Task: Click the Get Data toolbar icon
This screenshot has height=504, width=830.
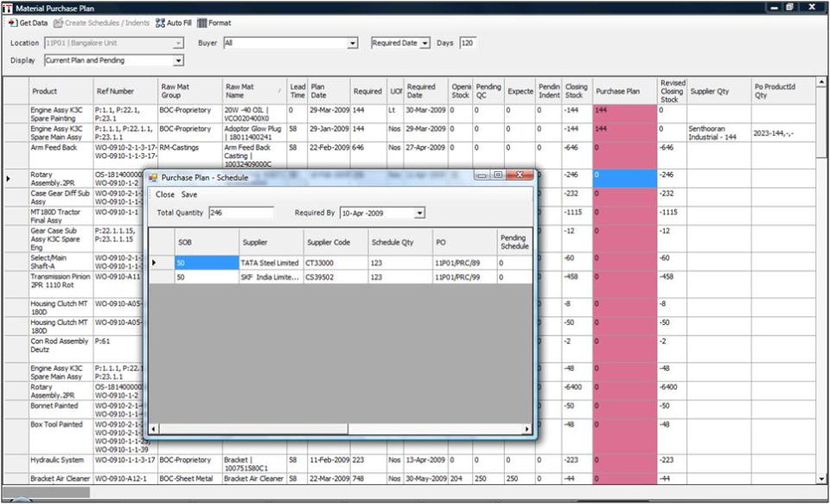Action: coord(13,22)
